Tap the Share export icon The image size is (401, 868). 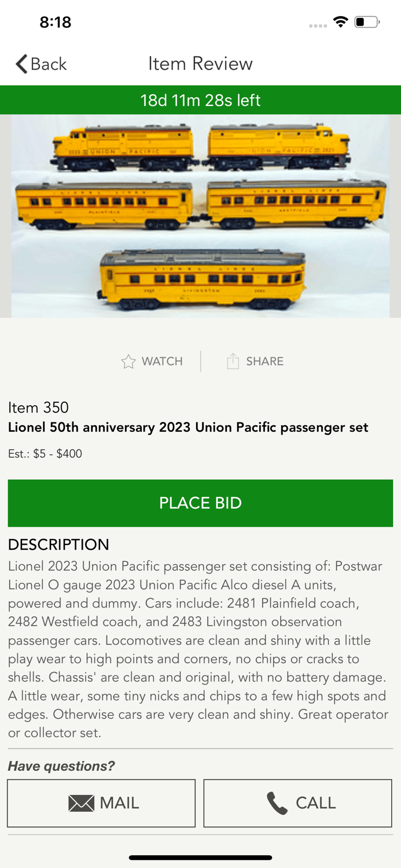point(233,360)
